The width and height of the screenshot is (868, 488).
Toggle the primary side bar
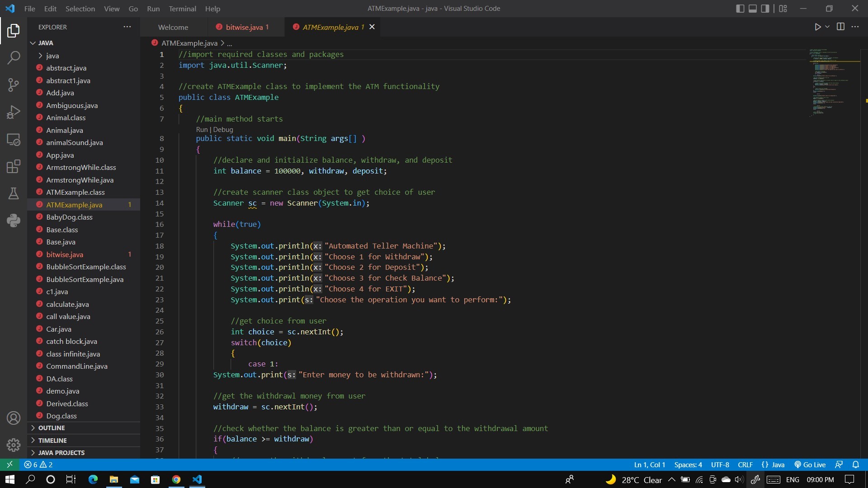(740, 9)
